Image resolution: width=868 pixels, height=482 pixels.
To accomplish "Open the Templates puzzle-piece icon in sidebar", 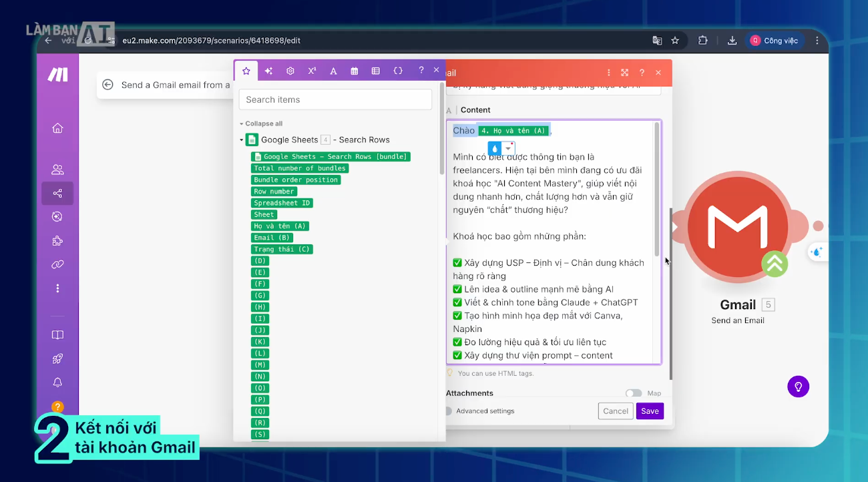I will click(57, 241).
